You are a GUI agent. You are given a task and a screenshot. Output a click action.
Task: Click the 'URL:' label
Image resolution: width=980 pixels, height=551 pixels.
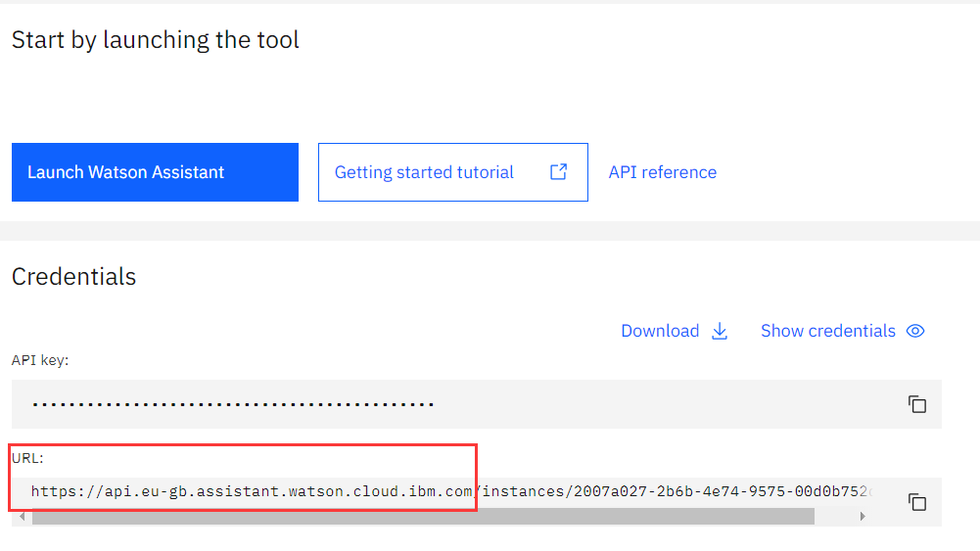point(27,457)
